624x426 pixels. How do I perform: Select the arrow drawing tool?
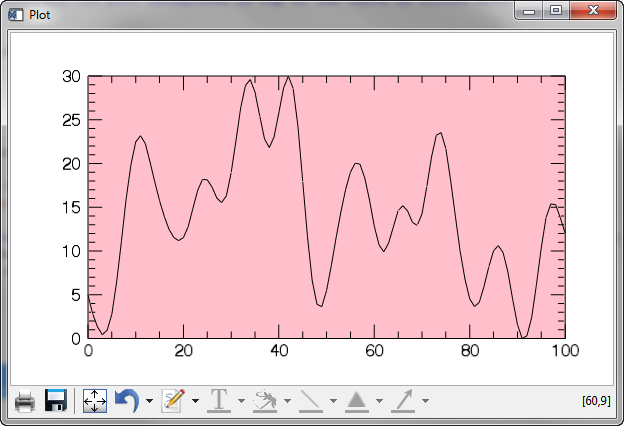(x=403, y=402)
